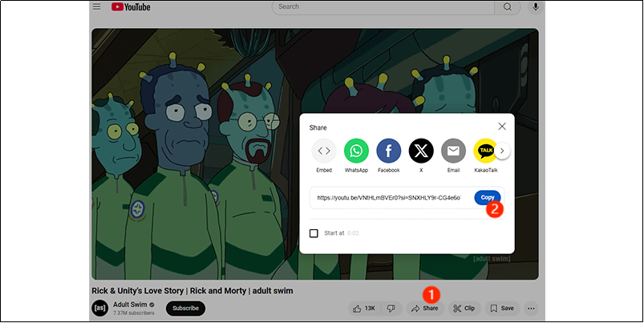Subscribe to Adult Swim channel
This screenshot has height=323, width=644.
click(x=185, y=308)
